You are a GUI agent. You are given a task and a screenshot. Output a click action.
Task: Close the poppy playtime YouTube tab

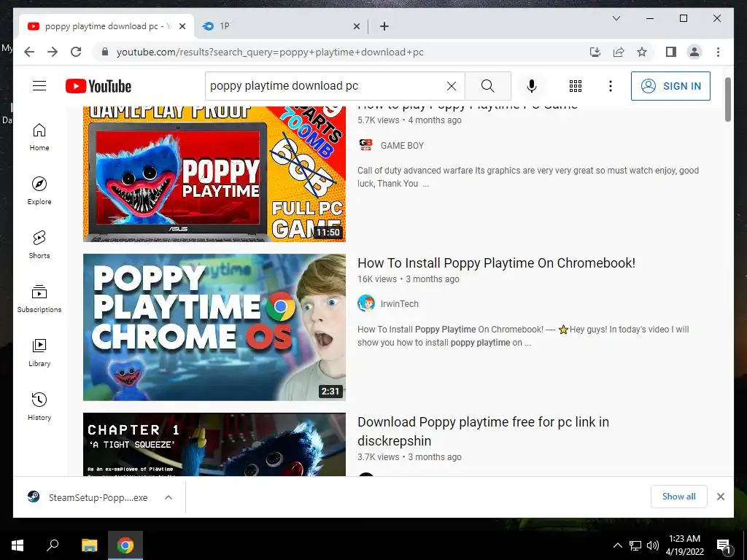click(182, 27)
